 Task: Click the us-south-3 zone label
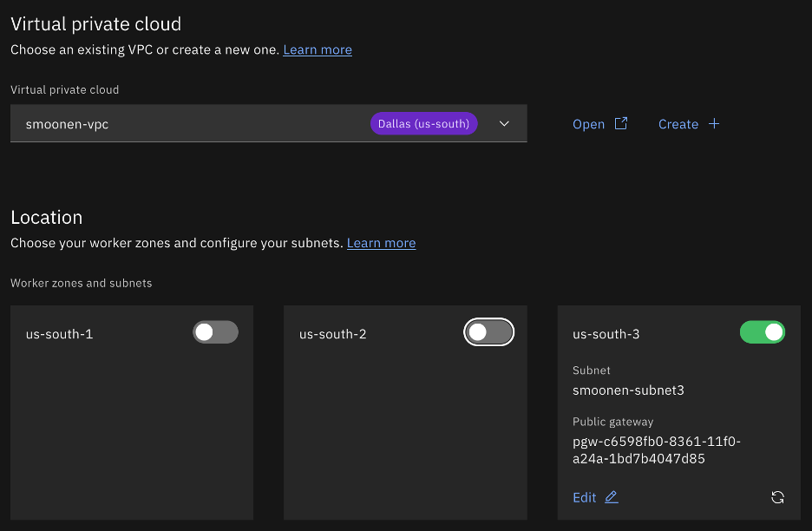(606, 333)
